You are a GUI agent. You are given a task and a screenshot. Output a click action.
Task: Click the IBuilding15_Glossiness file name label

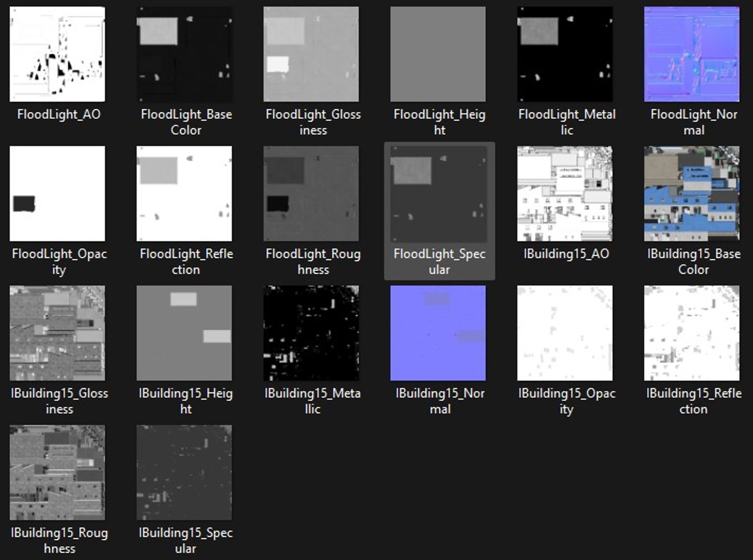(x=59, y=401)
